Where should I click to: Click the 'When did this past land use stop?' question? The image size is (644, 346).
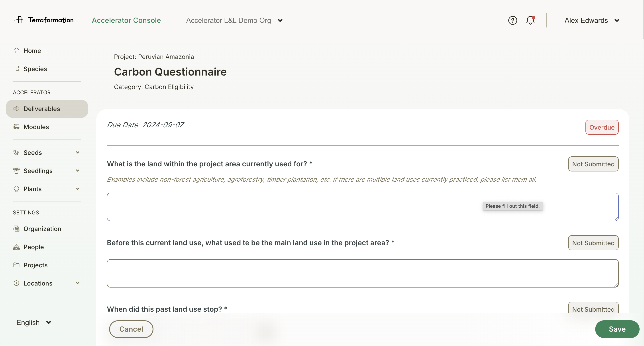[x=167, y=309]
